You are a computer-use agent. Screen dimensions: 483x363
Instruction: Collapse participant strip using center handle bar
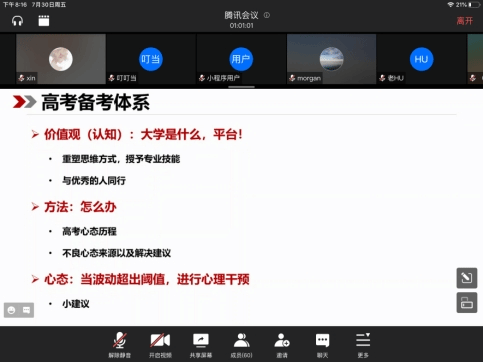coord(241,87)
